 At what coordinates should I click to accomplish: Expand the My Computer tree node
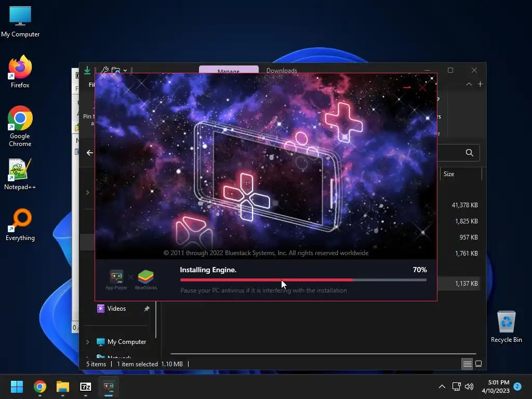pos(87,342)
